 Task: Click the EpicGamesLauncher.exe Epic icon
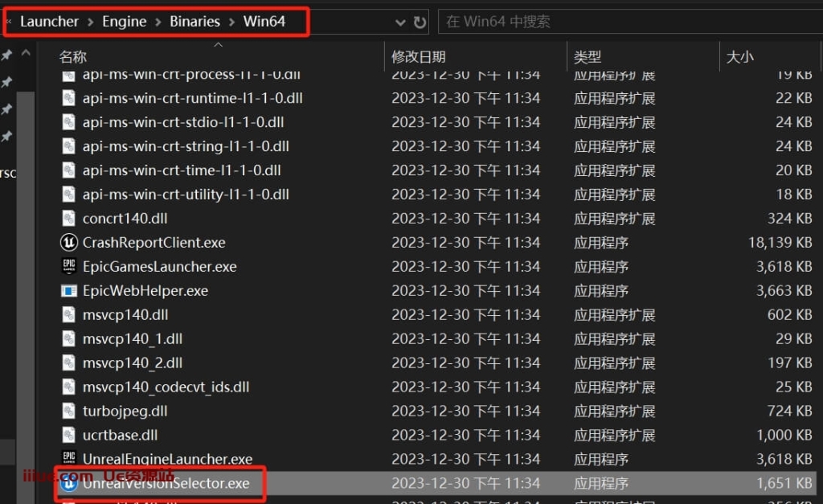(x=69, y=267)
